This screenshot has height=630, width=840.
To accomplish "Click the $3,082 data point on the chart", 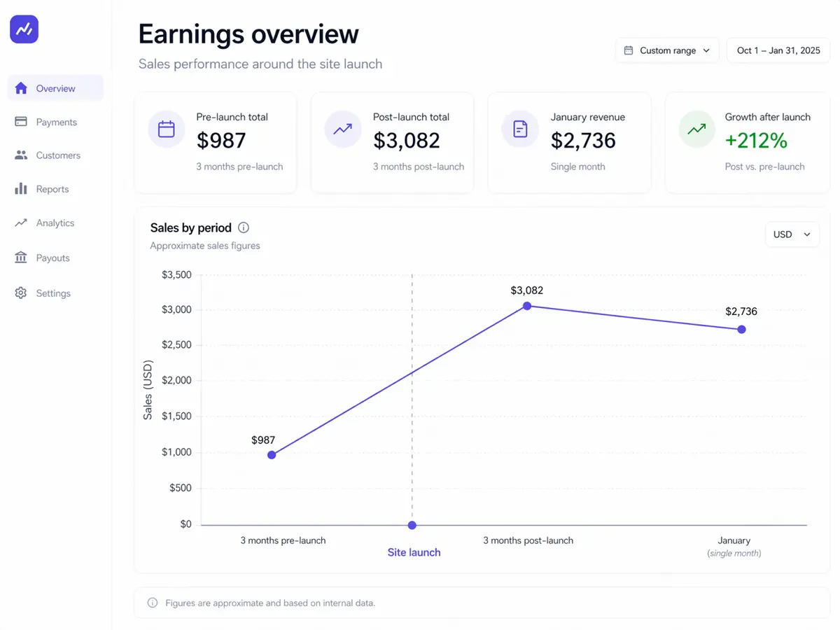I will click(x=527, y=306).
